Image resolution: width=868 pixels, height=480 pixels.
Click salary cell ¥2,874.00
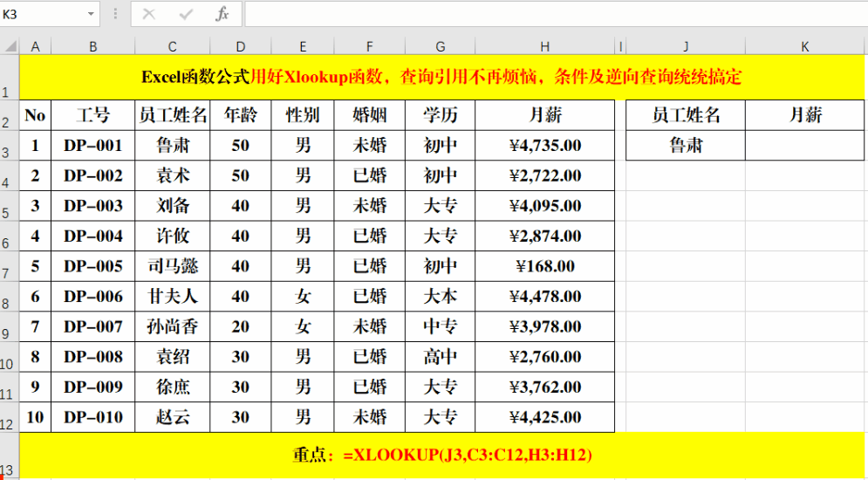[545, 237]
